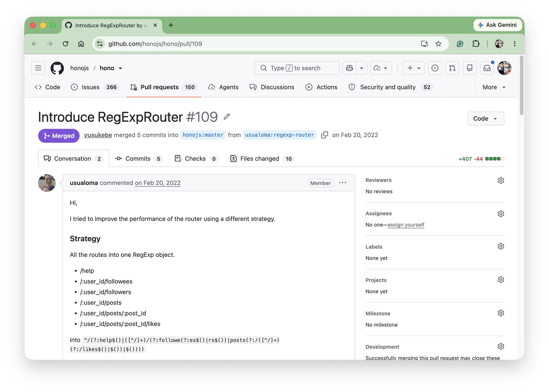Expand the More repository tabs menu
The height and width of the screenshot is (392, 549).
(x=494, y=87)
